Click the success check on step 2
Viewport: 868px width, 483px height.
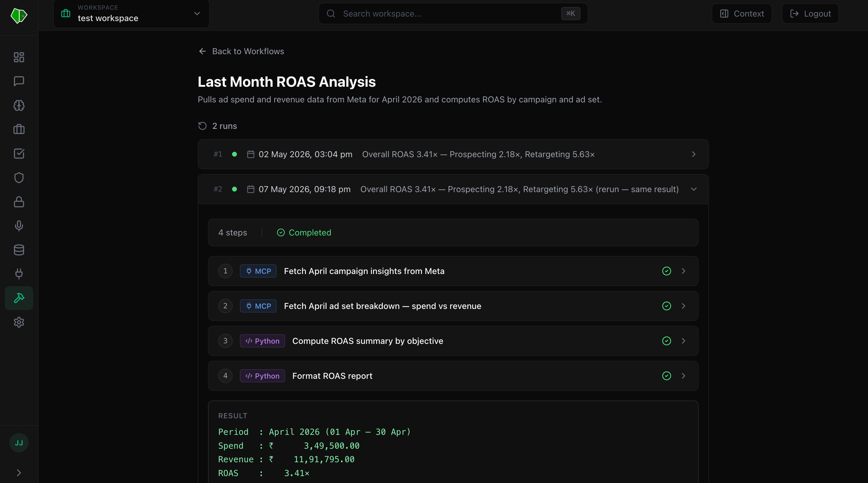click(x=666, y=306)
